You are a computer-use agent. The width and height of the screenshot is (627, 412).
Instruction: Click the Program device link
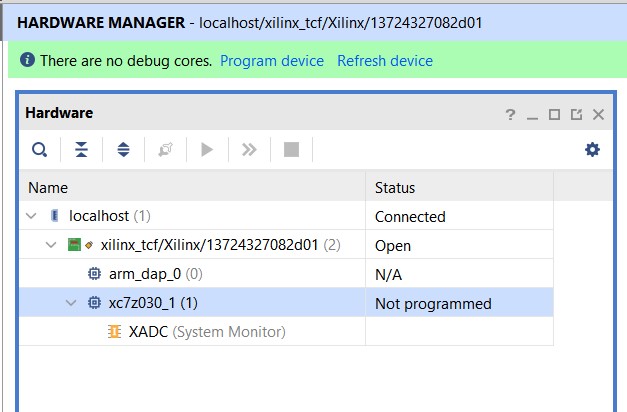pyautogui.click(x=272, y=61)
